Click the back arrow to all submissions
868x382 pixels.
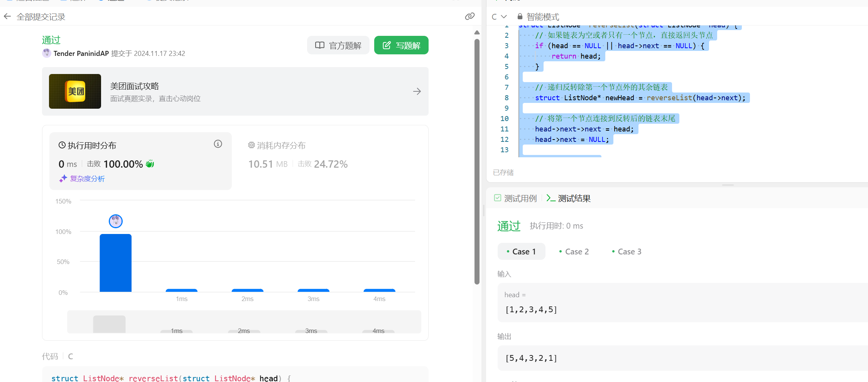coord(7,17)
